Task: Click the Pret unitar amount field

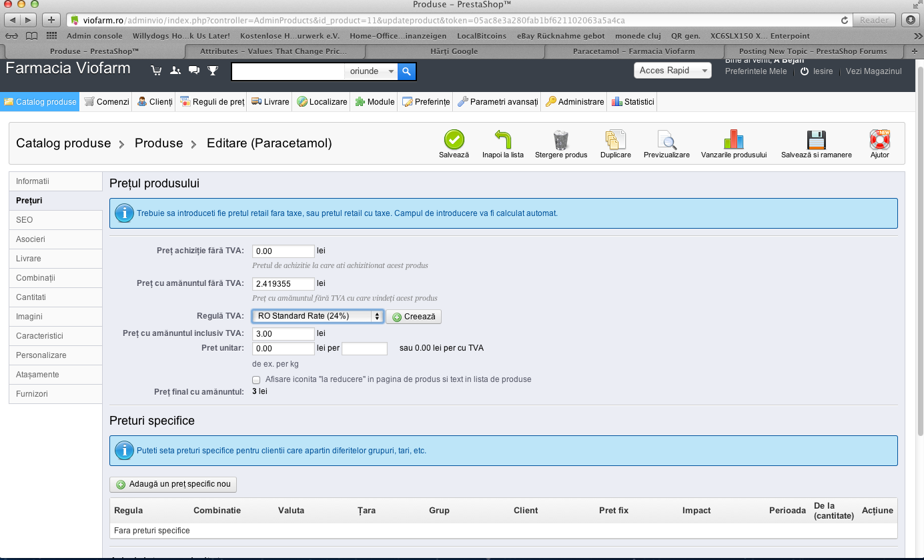Action: (284, 348)
